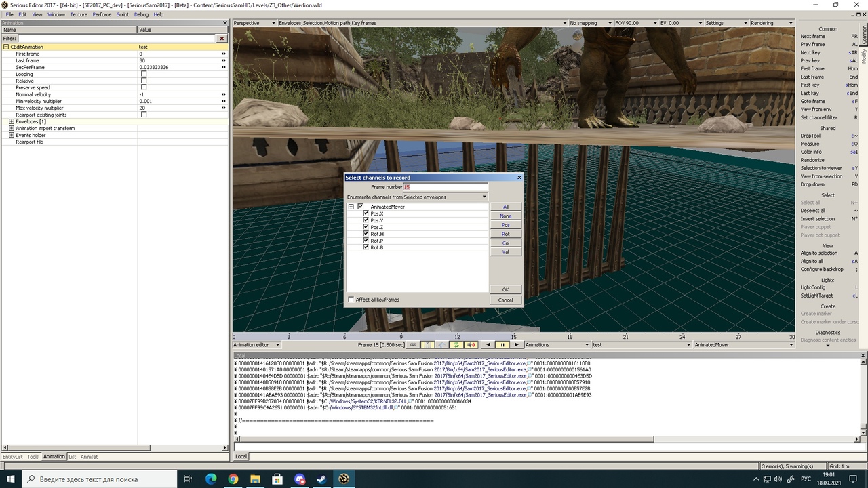Cancel the channel recording dialog
868x488 pixels.
pyautogui.click(x=506, y=300)
